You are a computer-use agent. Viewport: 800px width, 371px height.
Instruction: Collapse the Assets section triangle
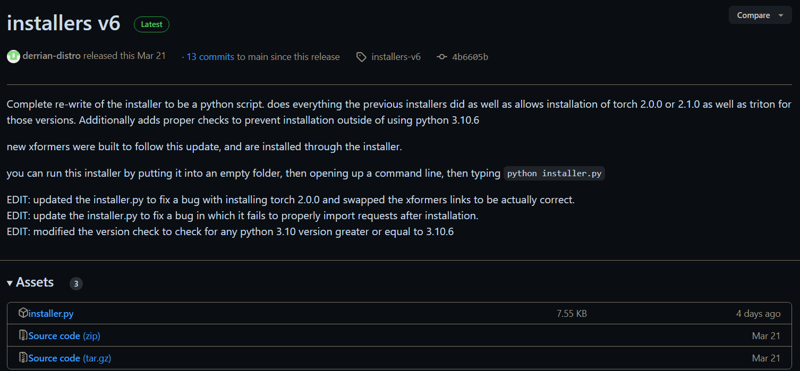(10, 283)
